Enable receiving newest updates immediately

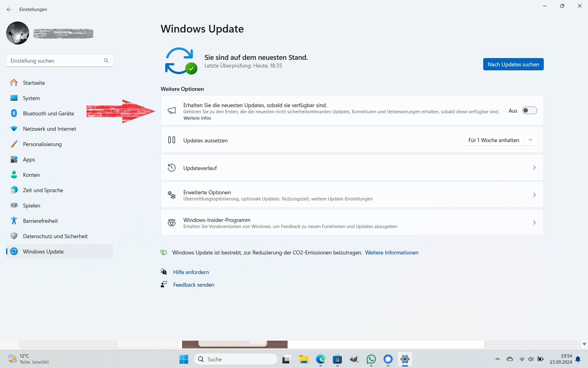(x=529, y=110)
